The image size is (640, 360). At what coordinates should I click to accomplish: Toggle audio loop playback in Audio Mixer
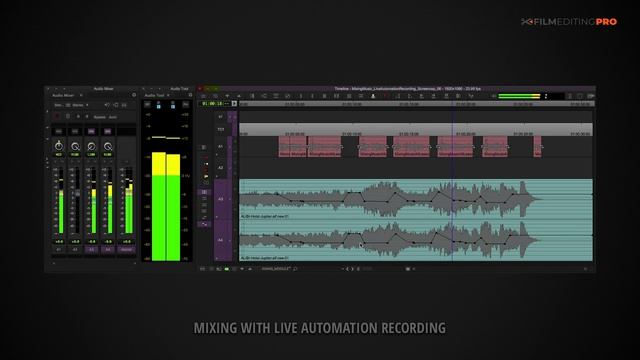click(x=116, y=105)
